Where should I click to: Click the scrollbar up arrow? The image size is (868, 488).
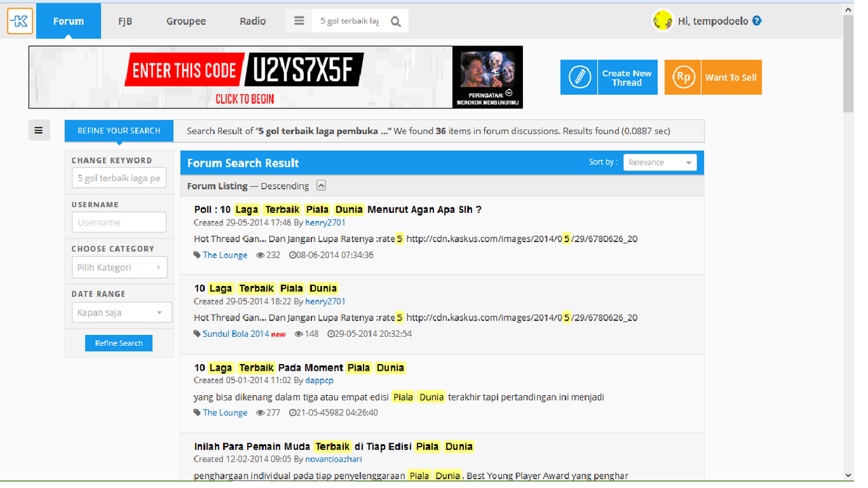848,9
